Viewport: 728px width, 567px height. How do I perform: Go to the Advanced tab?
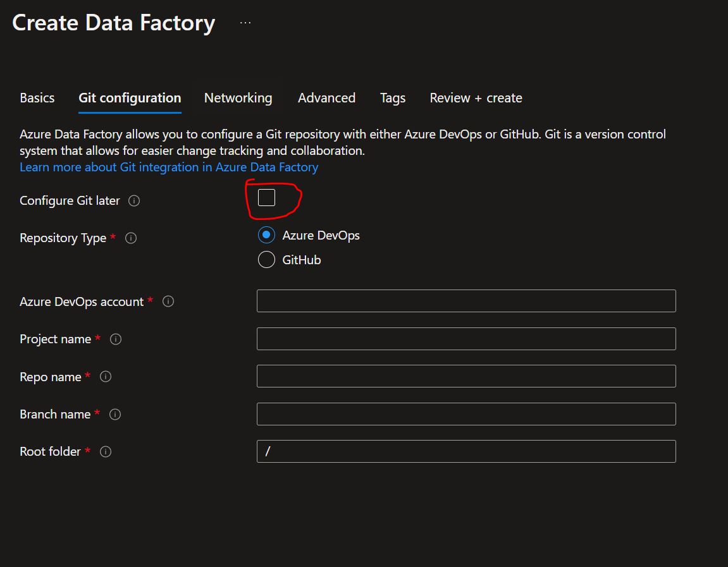(x=326, y=98)
